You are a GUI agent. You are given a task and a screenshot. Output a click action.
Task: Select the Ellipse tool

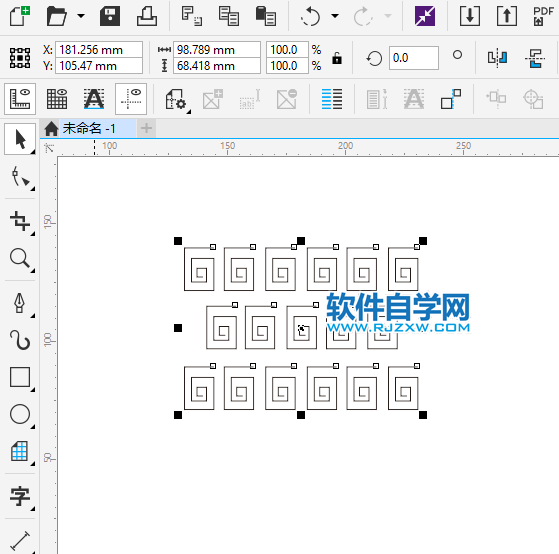click(x=20, y=414)
